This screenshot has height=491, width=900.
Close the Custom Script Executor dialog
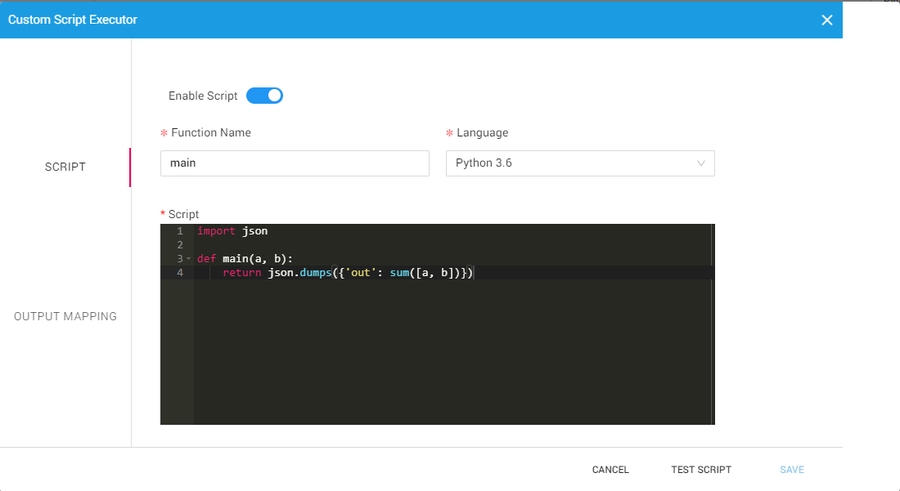click(x=827, y=20)
